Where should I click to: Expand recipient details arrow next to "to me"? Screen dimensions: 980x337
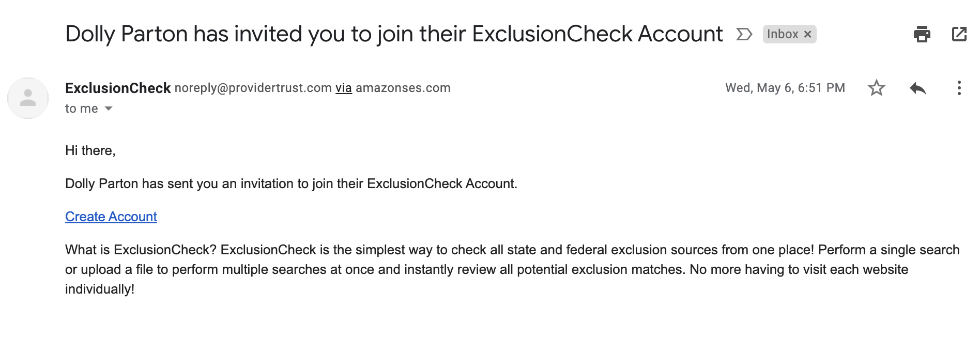(x=109, y=109)
